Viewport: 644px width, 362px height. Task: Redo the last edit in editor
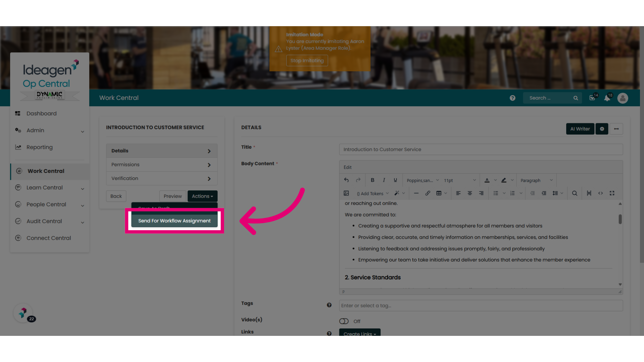coord(358,180)
